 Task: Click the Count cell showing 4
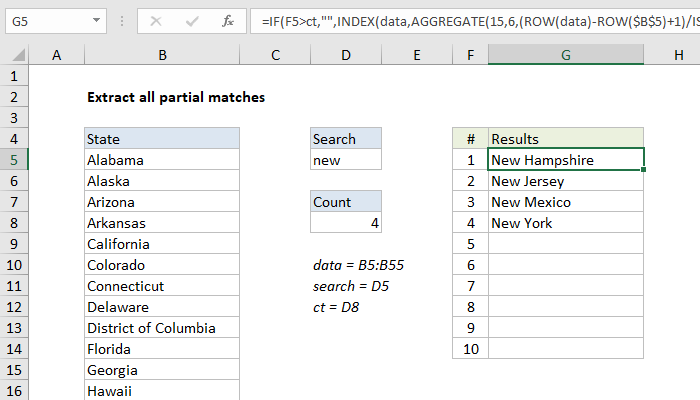click(345, 223)
